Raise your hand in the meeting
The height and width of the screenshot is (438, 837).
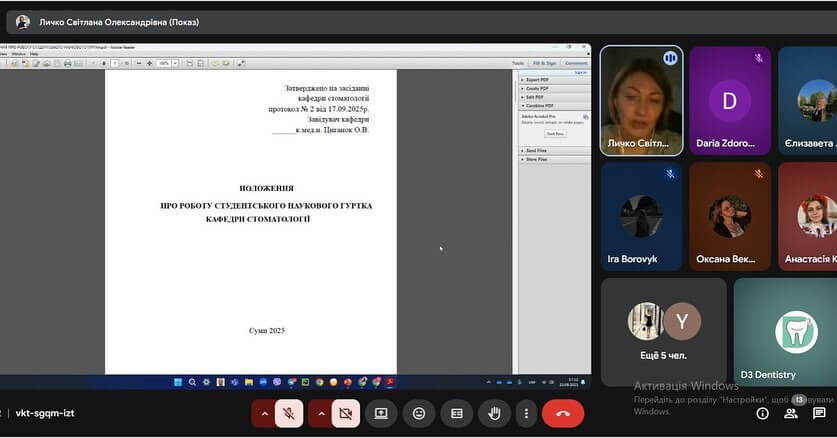click(x=493, y=413)
